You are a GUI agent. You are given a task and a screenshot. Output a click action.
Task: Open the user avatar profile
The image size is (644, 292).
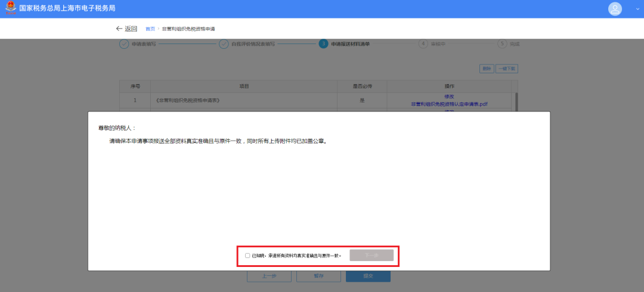coord(615,9)
